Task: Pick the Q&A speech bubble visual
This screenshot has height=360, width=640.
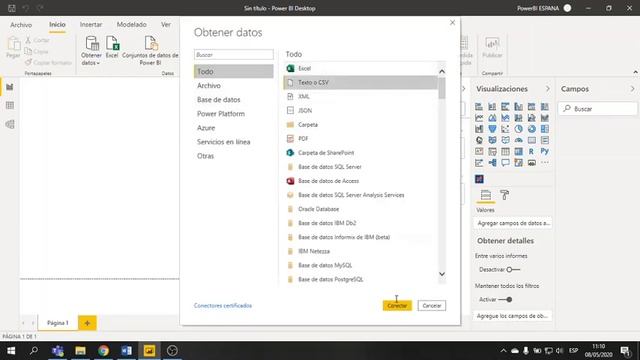Action: [x=505, y=163]
